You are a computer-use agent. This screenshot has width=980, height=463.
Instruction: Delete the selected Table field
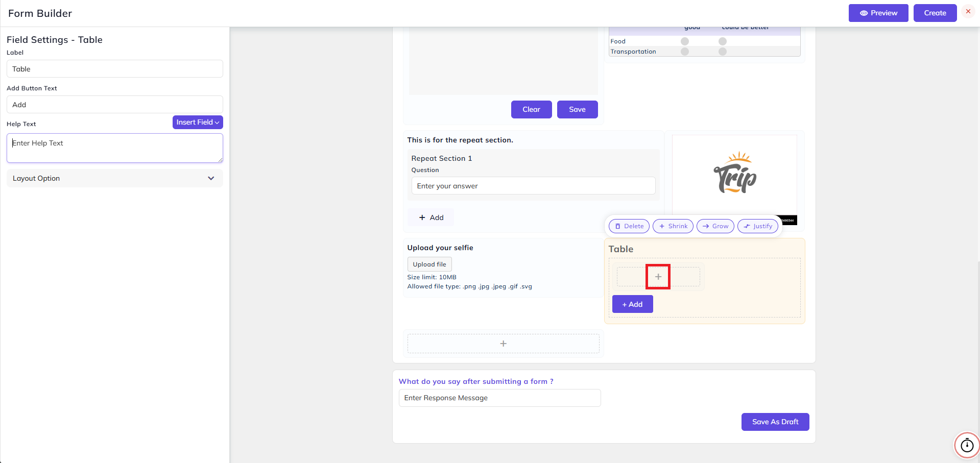point(629,226)
